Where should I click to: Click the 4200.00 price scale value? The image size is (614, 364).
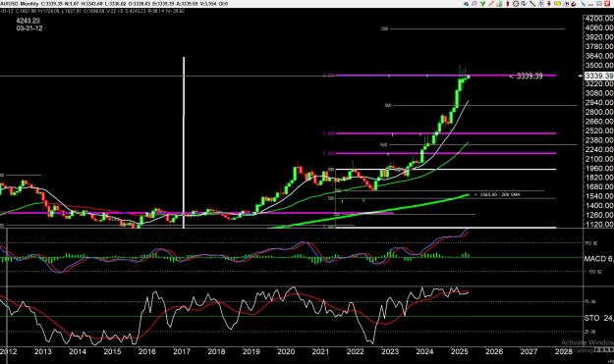point(599,19)
